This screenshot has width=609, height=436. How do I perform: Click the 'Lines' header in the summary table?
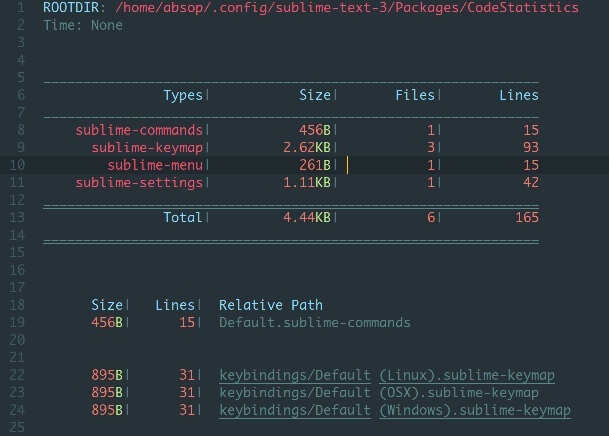[x=519, y=95]
